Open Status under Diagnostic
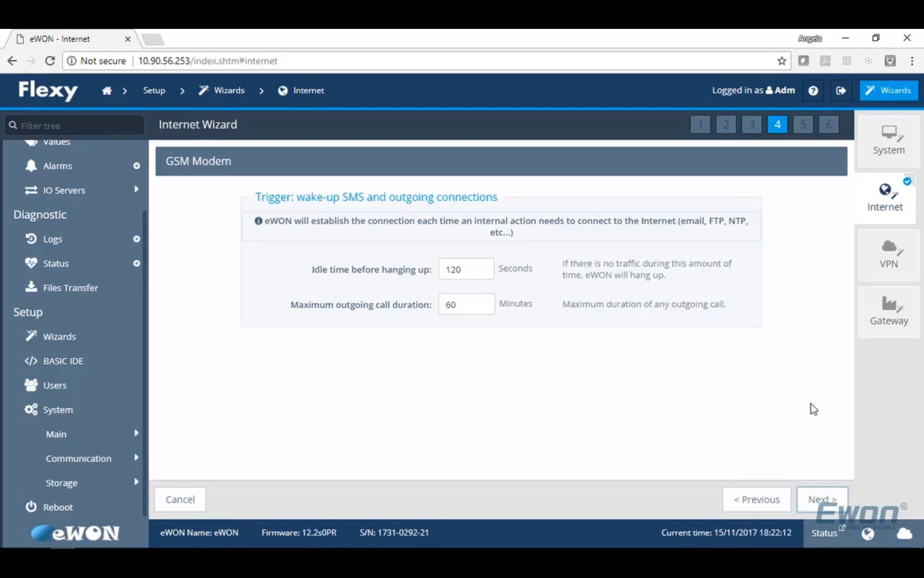Image resolution: width=924 pixels, height=578 pixels. (x=56, y=263)
